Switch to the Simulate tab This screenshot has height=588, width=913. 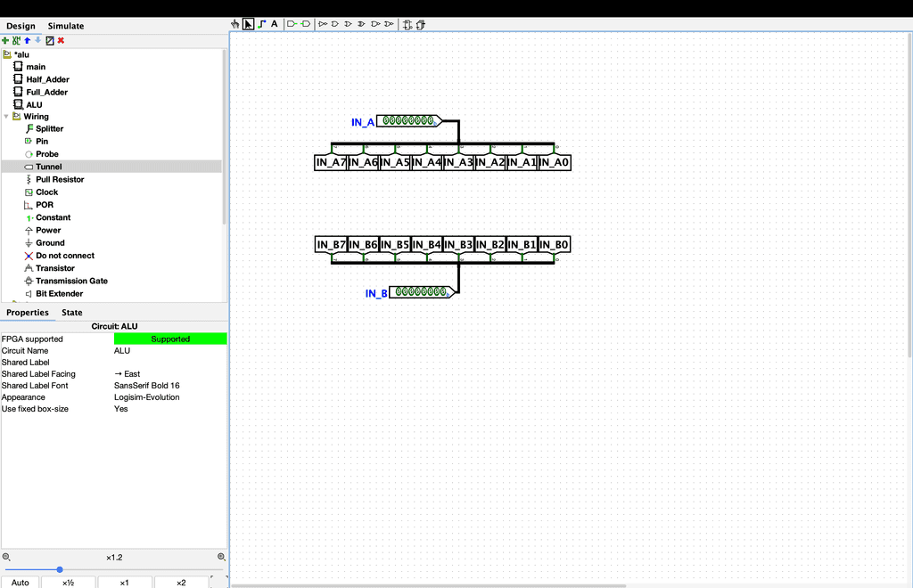(66, 26)
